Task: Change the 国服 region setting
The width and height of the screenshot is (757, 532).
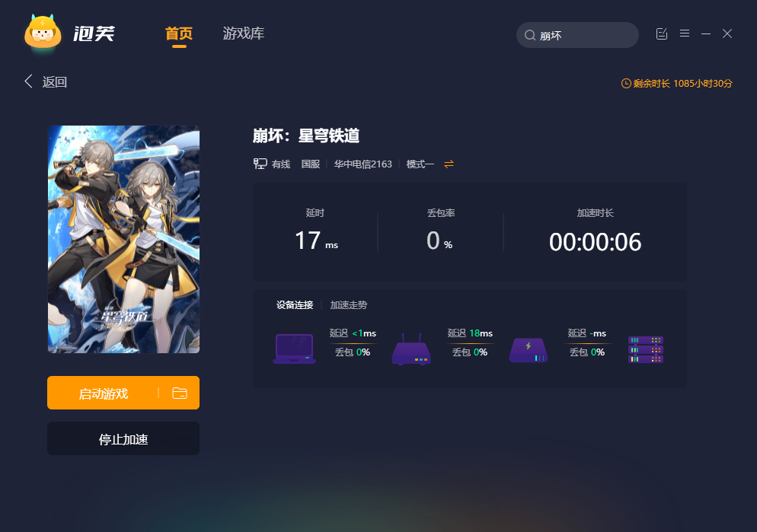Action: coord(311,164)
